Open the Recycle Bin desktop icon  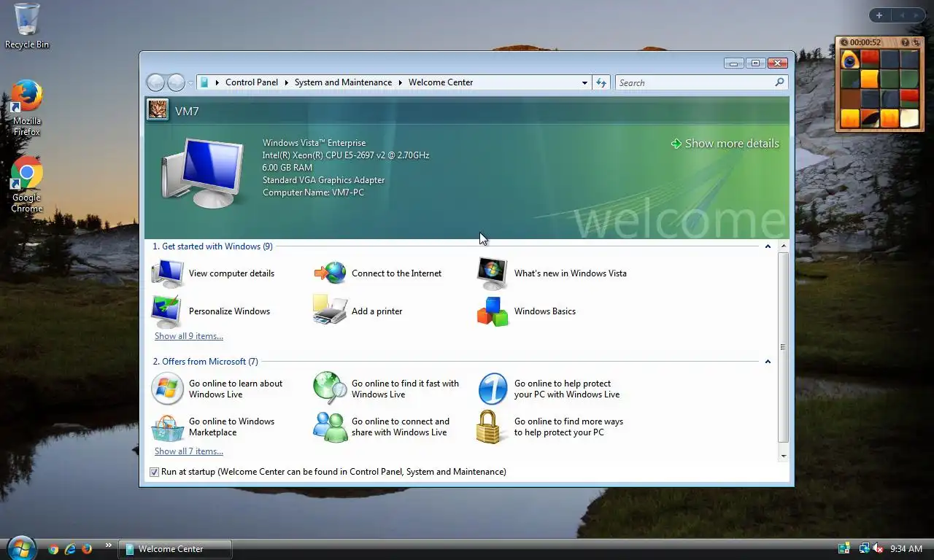27,26
